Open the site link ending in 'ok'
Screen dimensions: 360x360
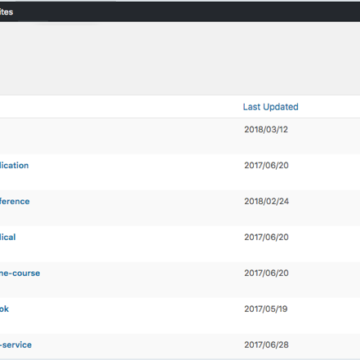coord(4,309)
